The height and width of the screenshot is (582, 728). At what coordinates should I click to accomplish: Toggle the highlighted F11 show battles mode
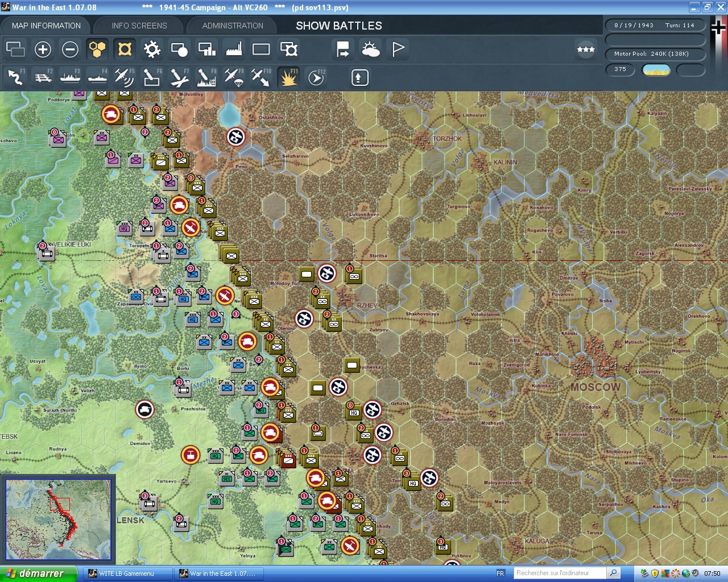pos(288,77)
